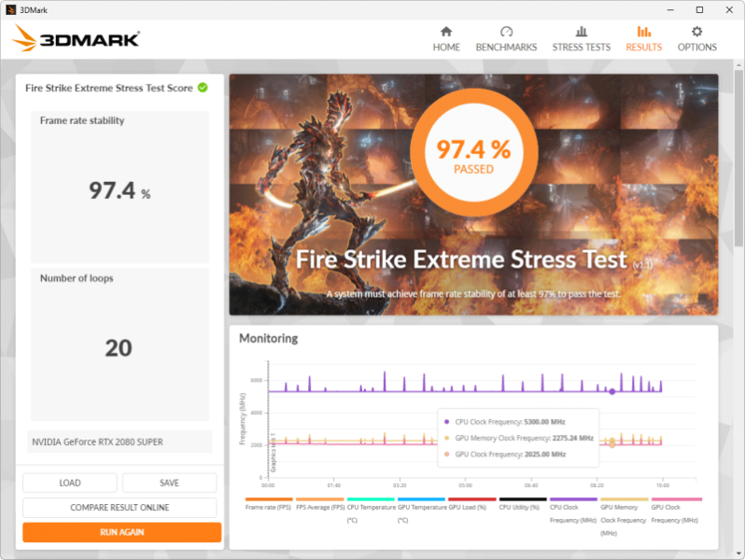
Task: Click the green passed checkmark icon
Action: pos(203,88)
